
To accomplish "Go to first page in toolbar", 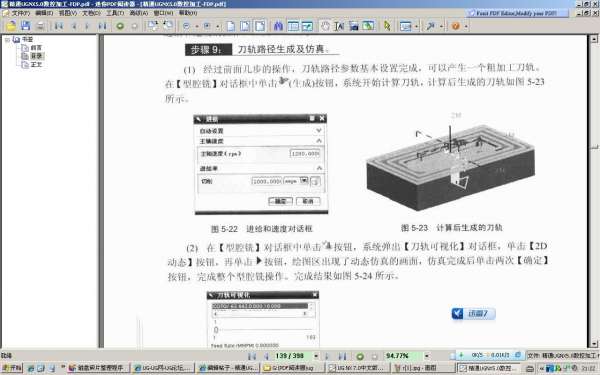I will tap(59, 26).
